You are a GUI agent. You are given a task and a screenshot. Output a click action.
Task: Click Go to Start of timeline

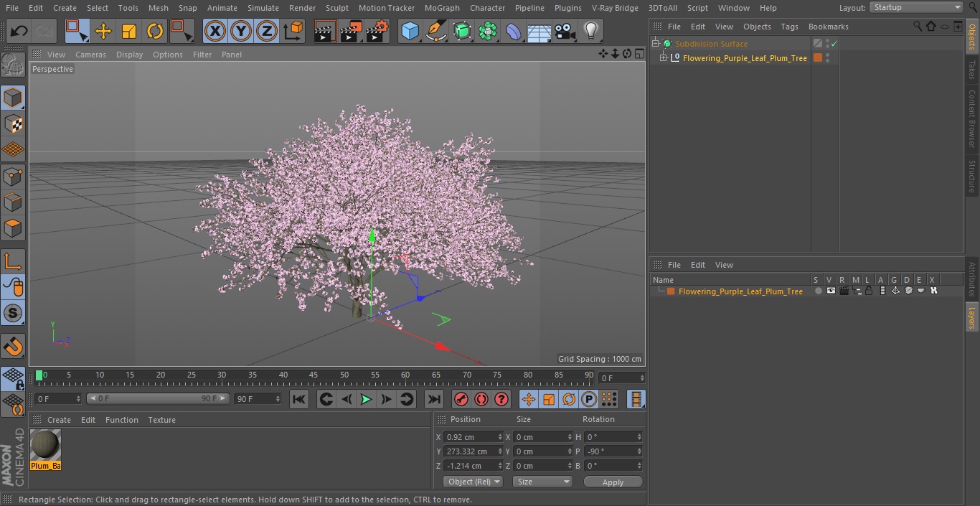299,399
